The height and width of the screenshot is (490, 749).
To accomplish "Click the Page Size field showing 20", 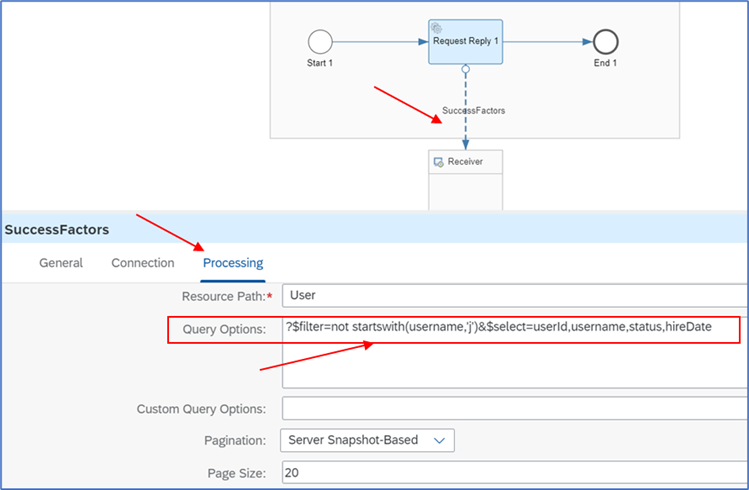I will [515, 472].
